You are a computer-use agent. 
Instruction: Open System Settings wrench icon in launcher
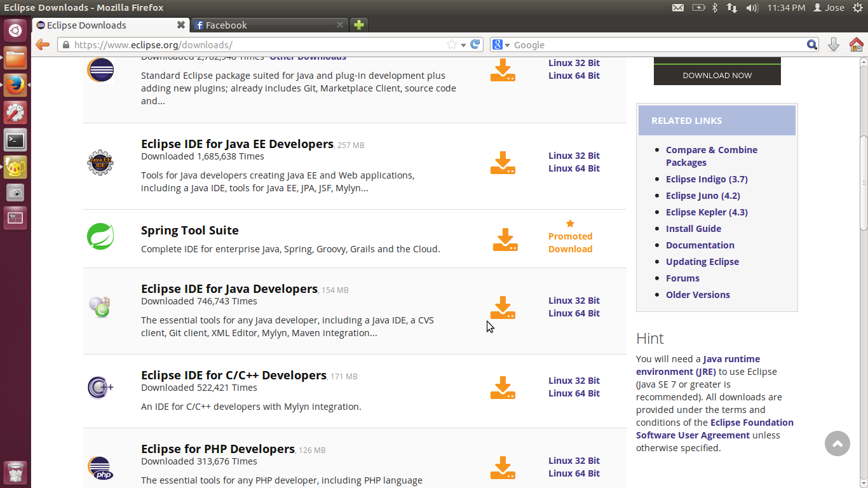pos(15,112)
